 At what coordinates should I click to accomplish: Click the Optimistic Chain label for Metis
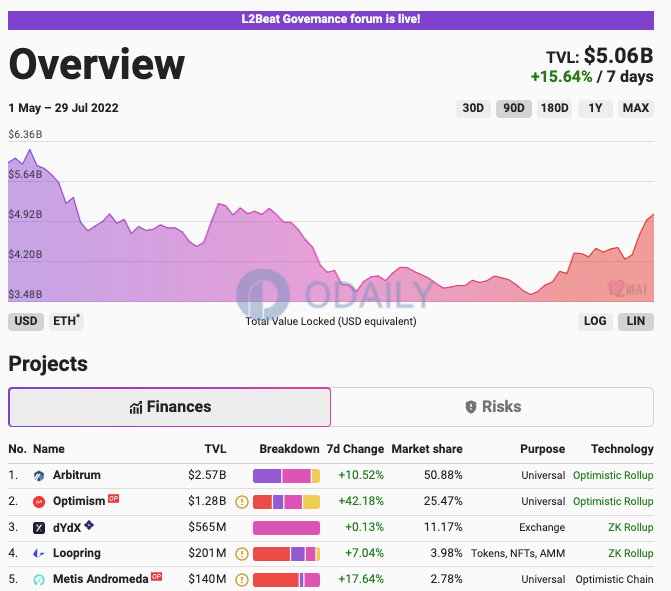pos(615,579)
